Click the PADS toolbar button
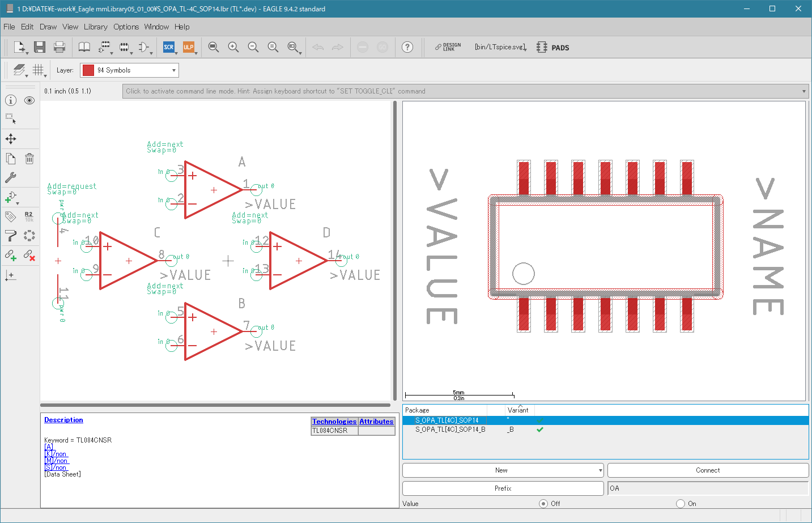This screenshot has height=523, width=812. (x=553, y=48)
